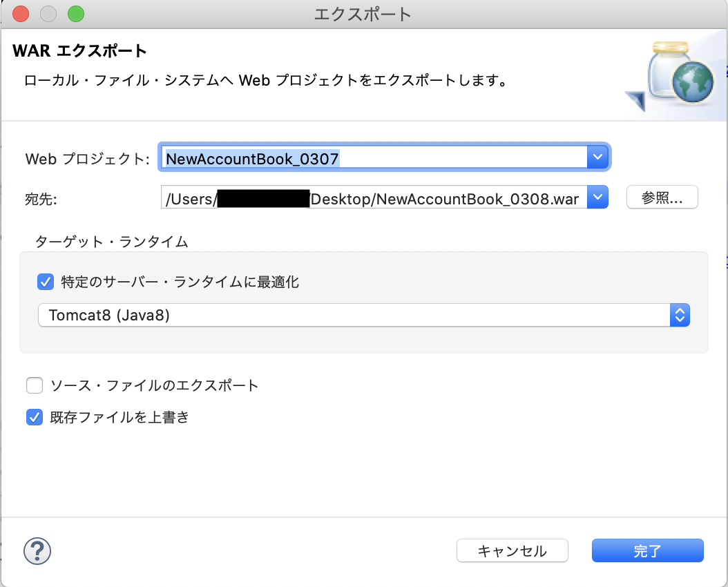Open the 宛先 path dropdown
The height and width of the screenshot is (587, 728).
[597, 198]
